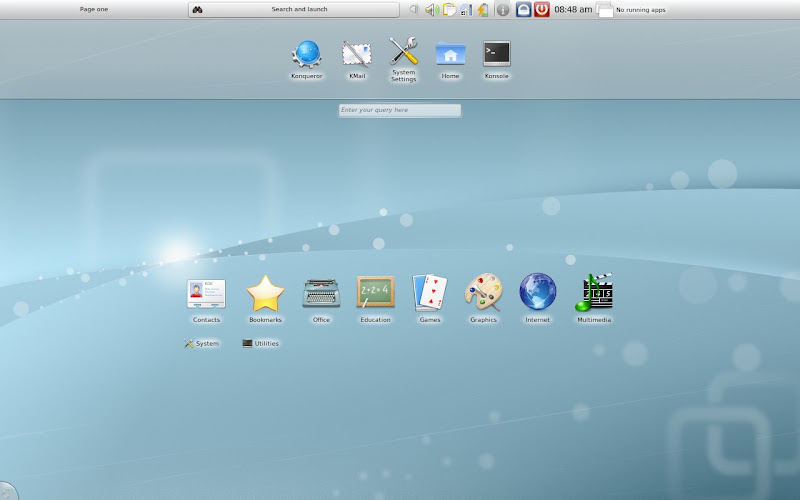Click the binoculars search icon
Image resolution: width=800 pixels, height=500 pixels.
click(x=197, y=9)
